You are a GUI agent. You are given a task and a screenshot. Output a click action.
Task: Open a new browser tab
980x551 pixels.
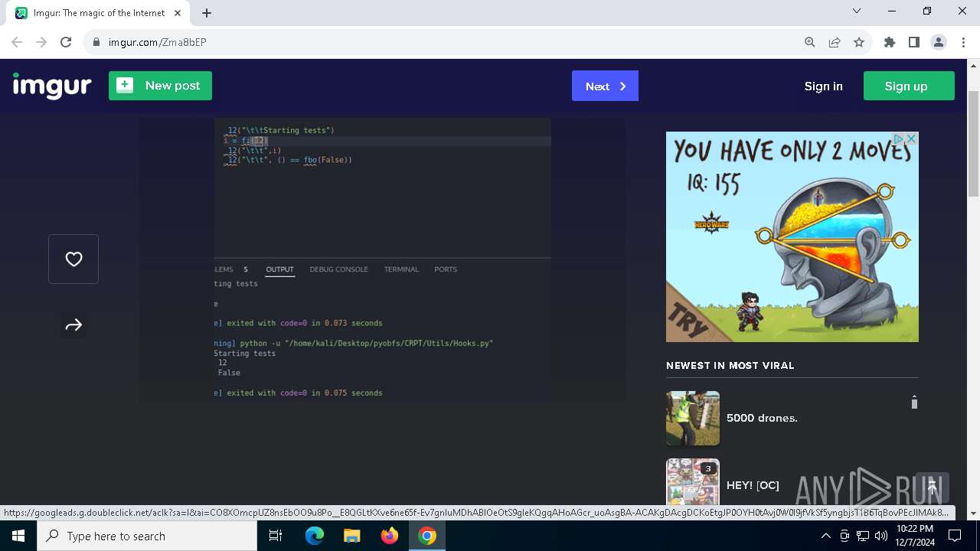click(x=207, y=13)
